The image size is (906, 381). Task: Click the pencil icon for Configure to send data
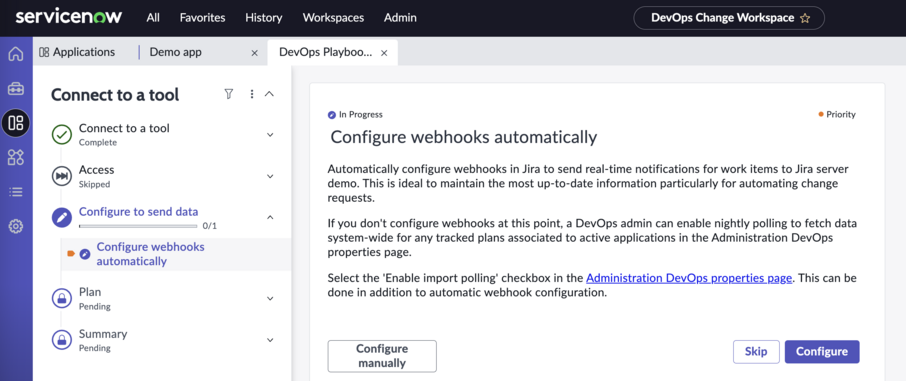click(62, 218)
